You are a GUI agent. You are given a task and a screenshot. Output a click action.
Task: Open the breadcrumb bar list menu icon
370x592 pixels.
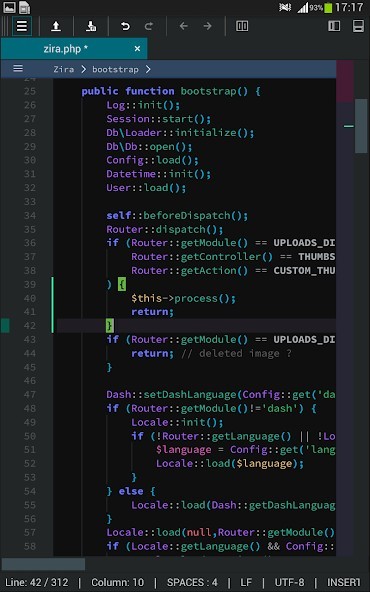click(18, 69)
